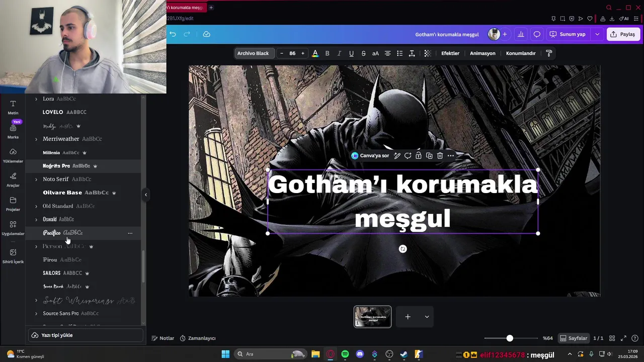Viewport: 644px width, 362px height.
Task: Expand the Soft Whisperings font variants
Action: 36,301
